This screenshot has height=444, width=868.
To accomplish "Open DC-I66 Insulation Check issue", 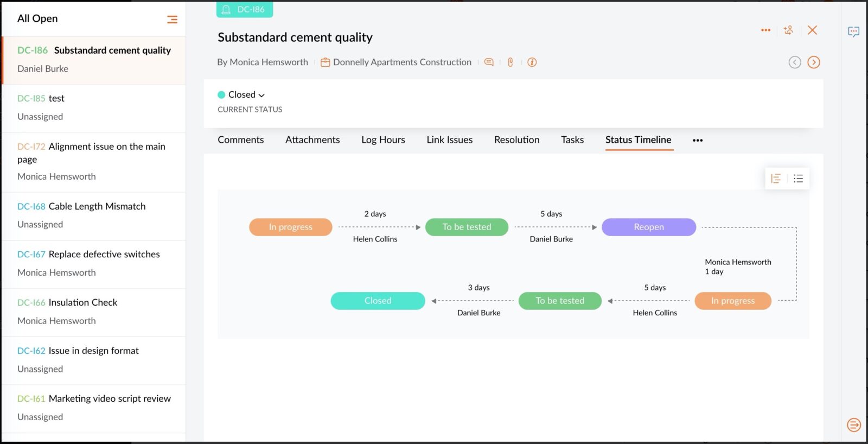I will click(x=94, y=312).
